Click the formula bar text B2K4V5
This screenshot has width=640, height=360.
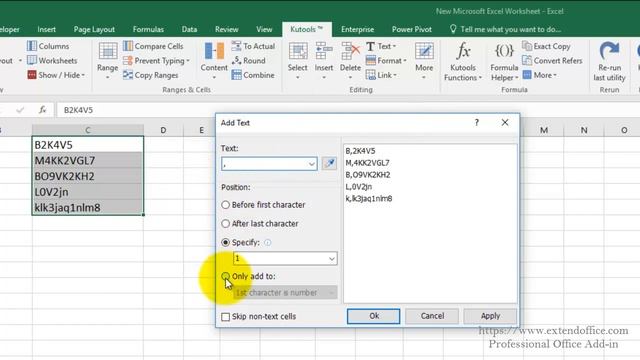[x=78, y=110]
